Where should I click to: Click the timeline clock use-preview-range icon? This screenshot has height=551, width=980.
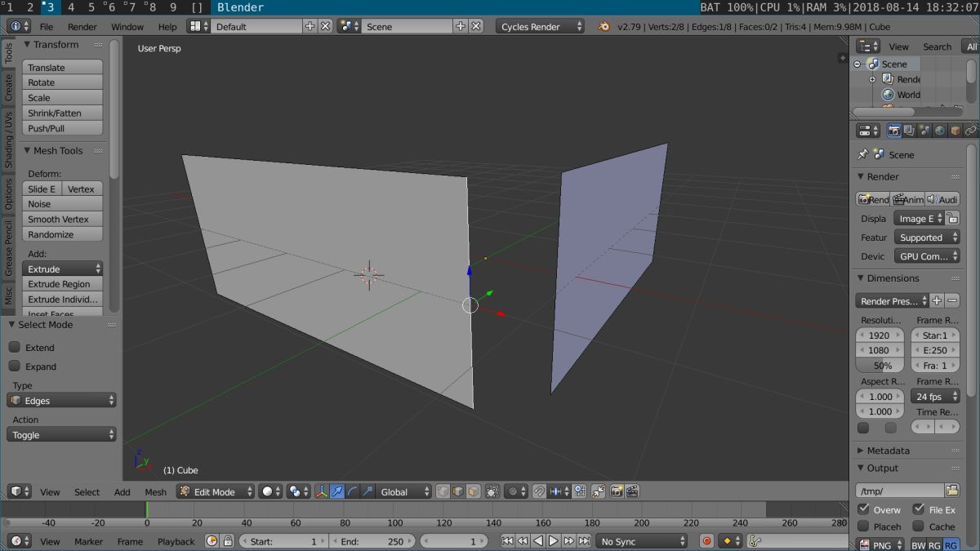tap(212, 540)
